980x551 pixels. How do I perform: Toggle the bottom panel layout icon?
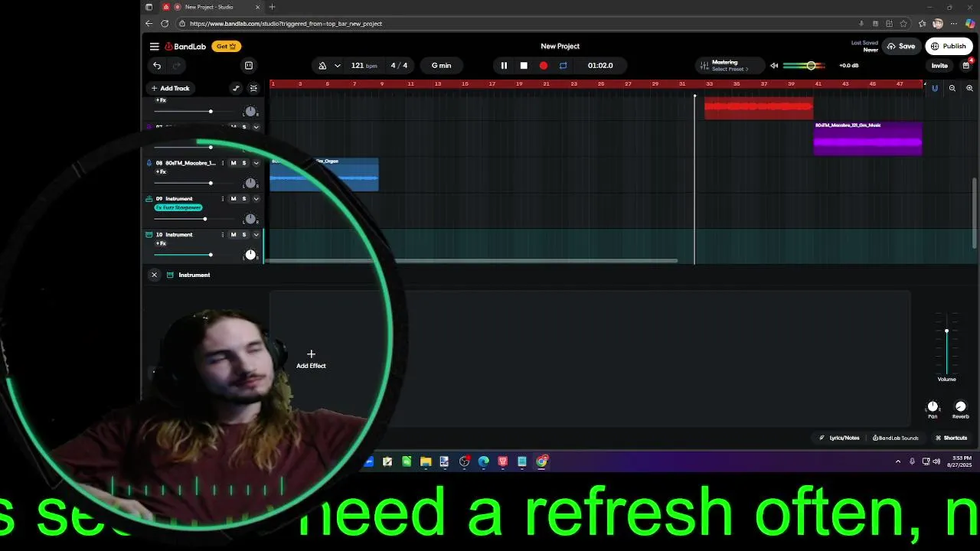tap(248, 66)
